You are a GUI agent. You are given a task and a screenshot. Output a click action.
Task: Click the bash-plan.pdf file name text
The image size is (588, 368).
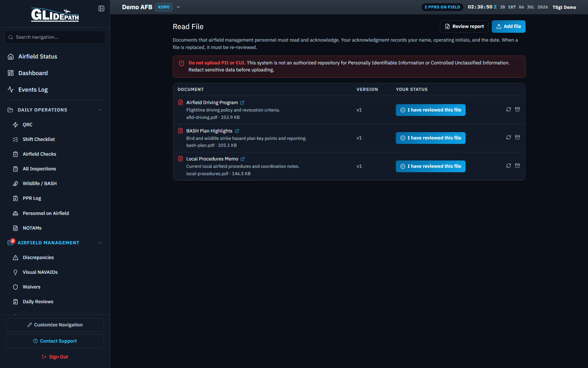click(x=200, y=145)
